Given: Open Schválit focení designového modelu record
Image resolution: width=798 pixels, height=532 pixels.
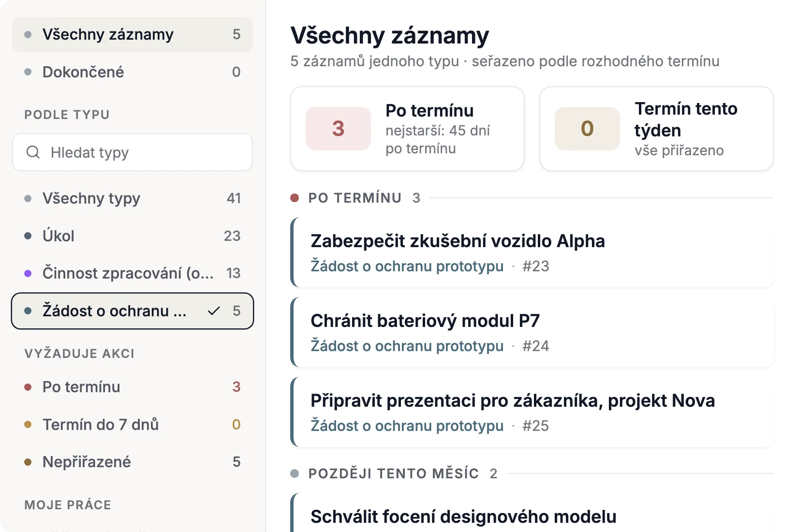Looking at the screenshot, I should 532,513.
